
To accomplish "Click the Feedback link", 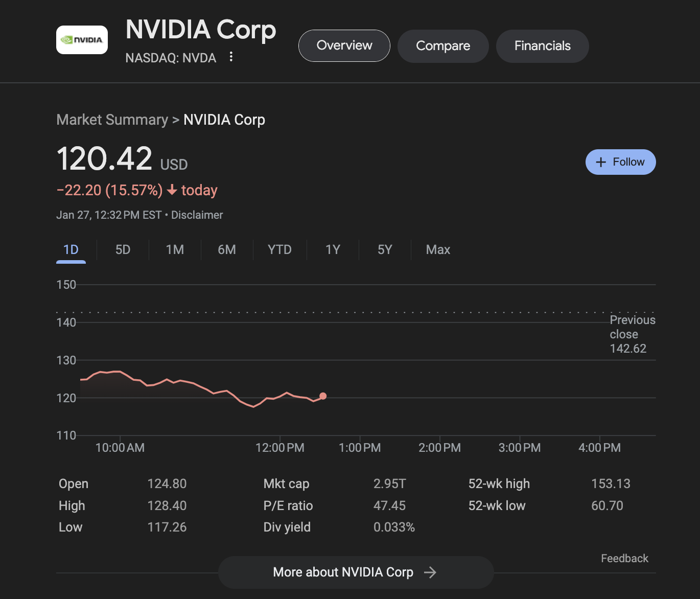I will [624, 558].
